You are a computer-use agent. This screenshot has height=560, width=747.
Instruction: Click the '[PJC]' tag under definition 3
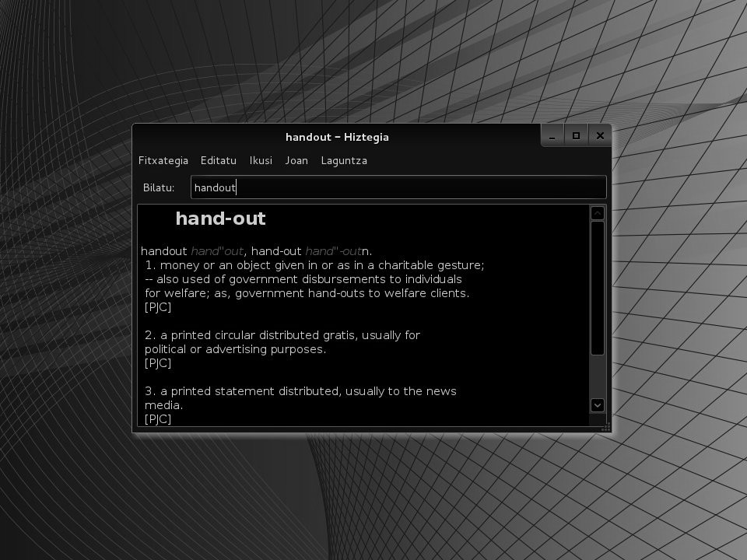[x=158, y=419]
